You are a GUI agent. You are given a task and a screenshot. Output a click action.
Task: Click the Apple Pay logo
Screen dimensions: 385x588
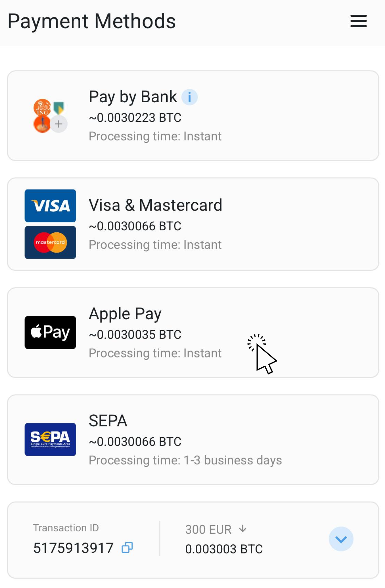tap(50, 332)
